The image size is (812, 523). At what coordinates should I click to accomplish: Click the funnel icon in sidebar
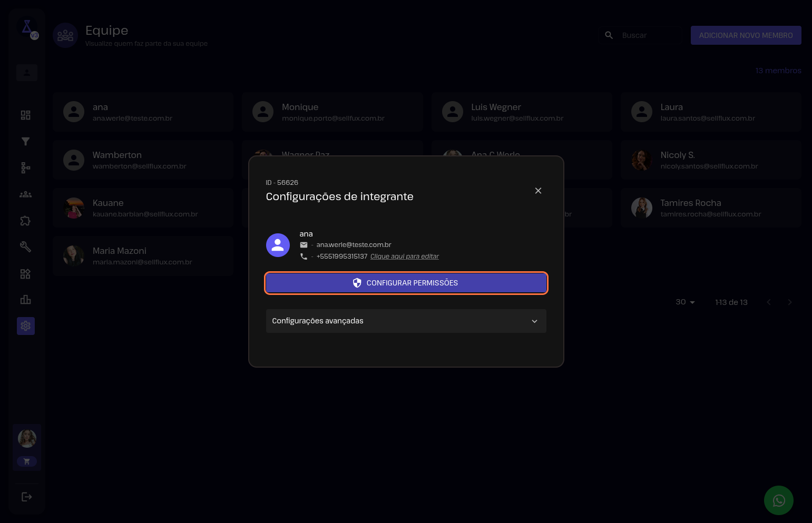click(25, 141)
